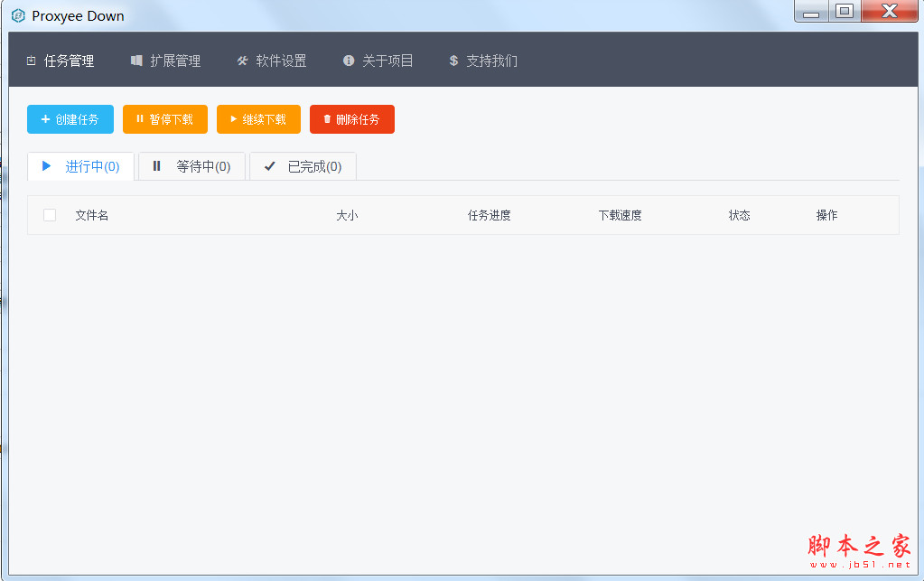This screenshot has width=924, height=581.
Task: Click the Proxyee Down logo in the title bar
Action: pos(16,15)
